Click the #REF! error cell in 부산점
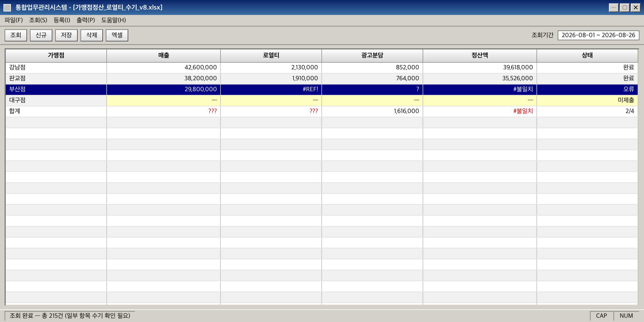644x322 pixels. click(x=271, y=89)
